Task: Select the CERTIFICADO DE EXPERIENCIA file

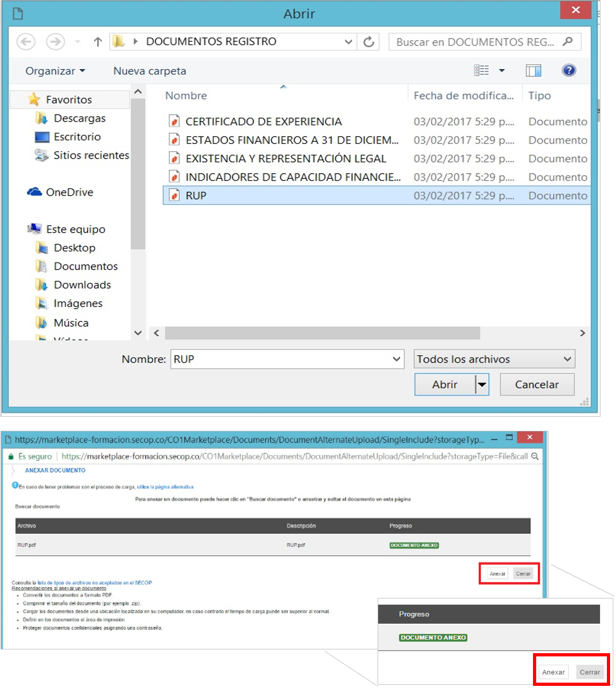Action: pyautogui.click(x=263, y=122)
